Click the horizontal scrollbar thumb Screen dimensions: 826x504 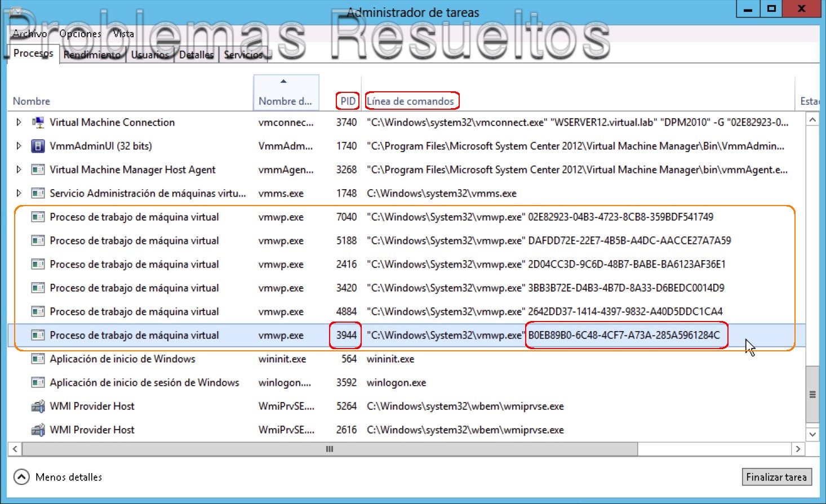click(330, 449)
